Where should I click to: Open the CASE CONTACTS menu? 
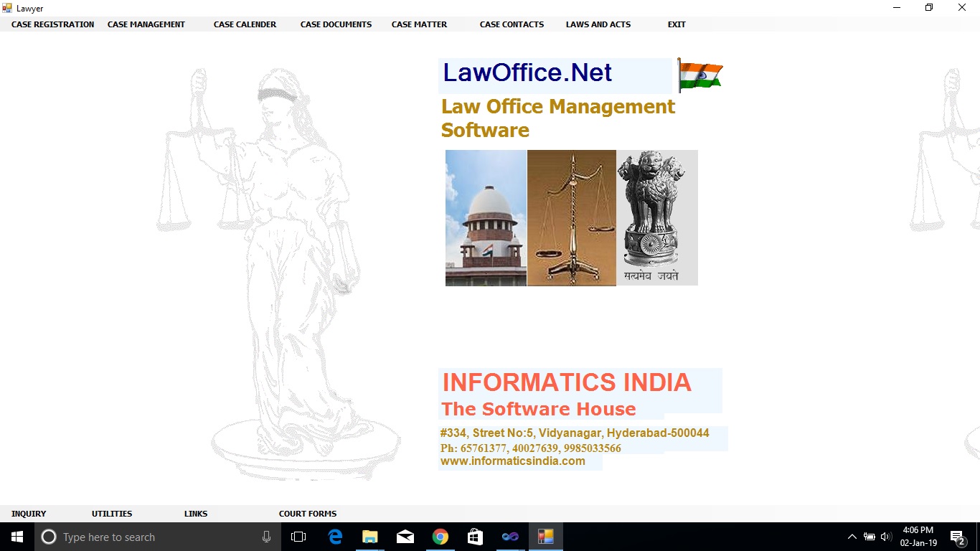[512, 24]
